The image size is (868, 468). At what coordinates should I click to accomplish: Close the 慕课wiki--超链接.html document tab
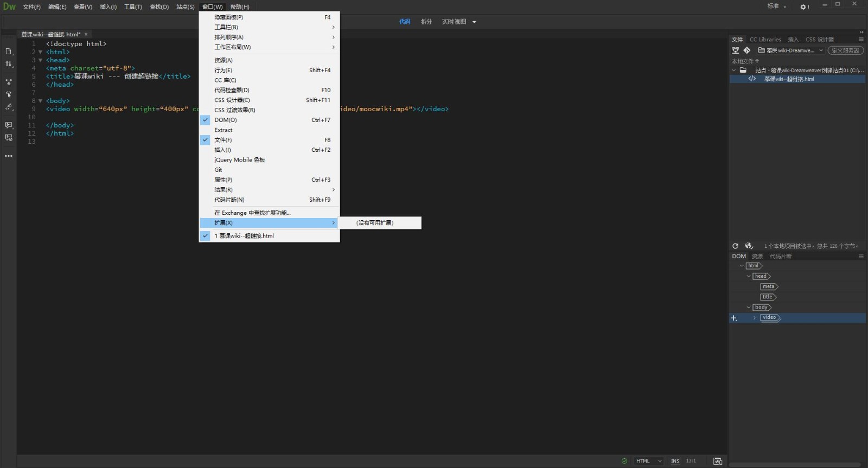pos(86,34)
